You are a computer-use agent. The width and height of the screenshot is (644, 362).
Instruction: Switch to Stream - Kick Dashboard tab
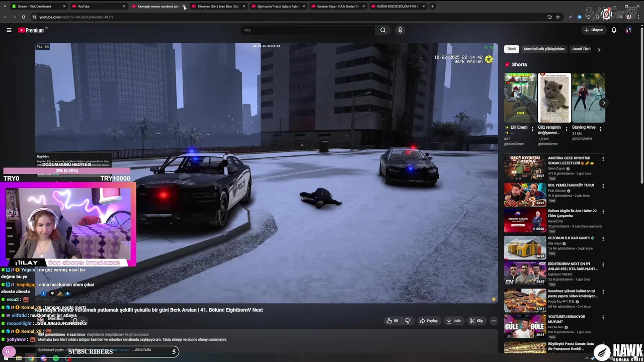tap(39, 7)
